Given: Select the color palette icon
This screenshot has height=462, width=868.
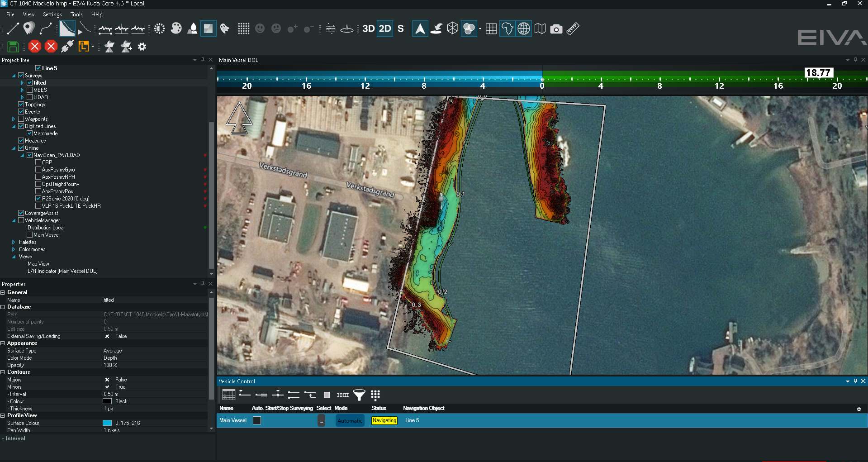Looking at the screenshot, I should (x=176, y=29).
